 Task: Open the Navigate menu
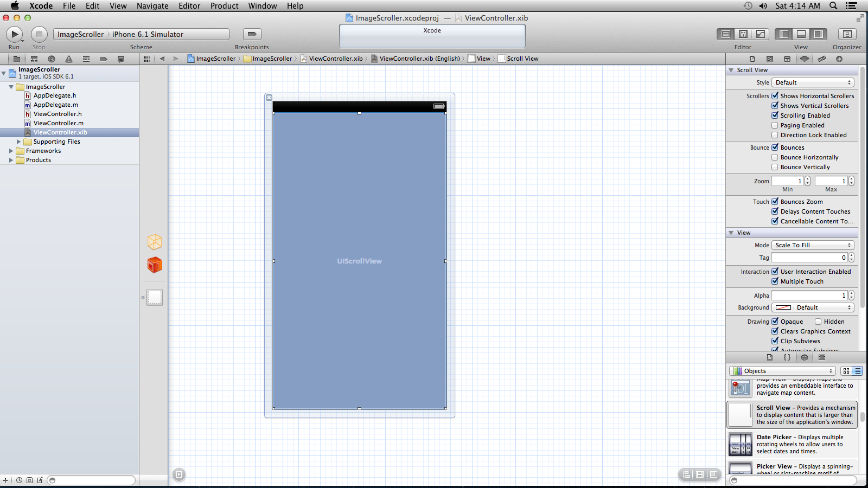point(152,6)
